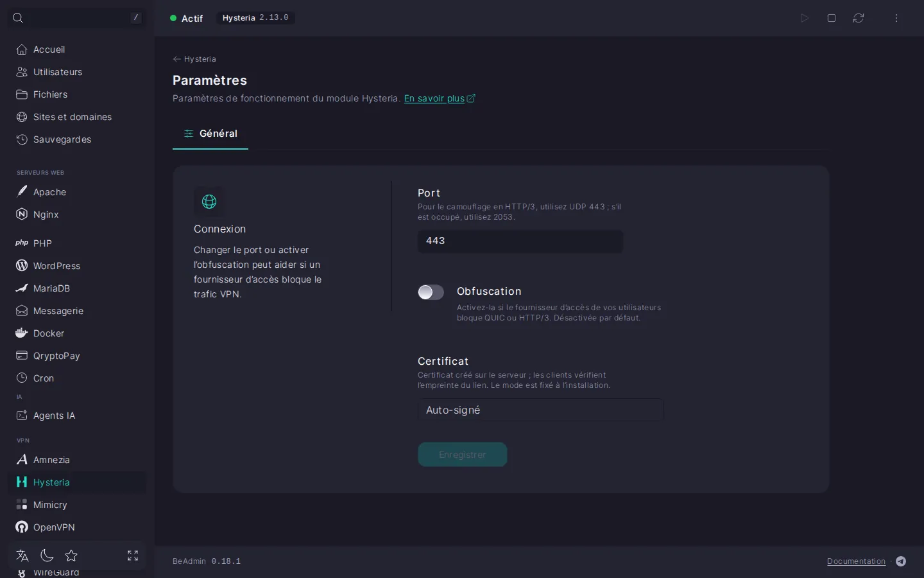Open the Docker module
Screen dimensions: 924x578
click(x=77, y=333)
